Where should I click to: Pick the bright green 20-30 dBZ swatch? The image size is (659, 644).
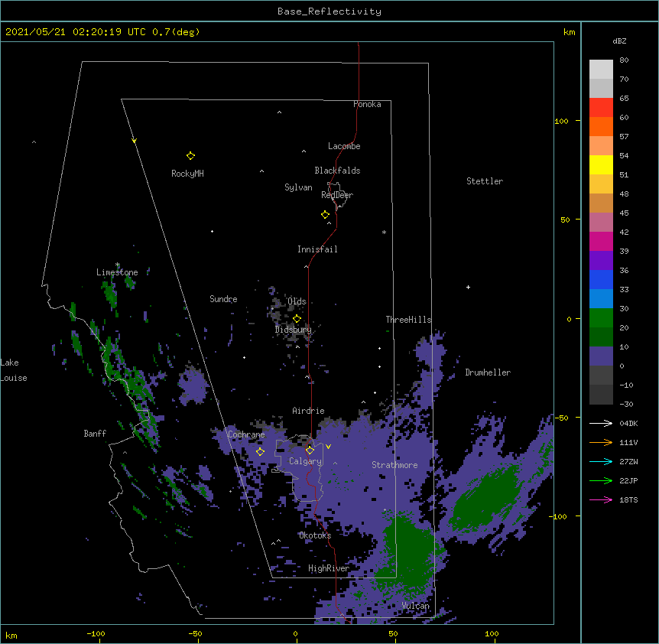click(x=601, y=318)
